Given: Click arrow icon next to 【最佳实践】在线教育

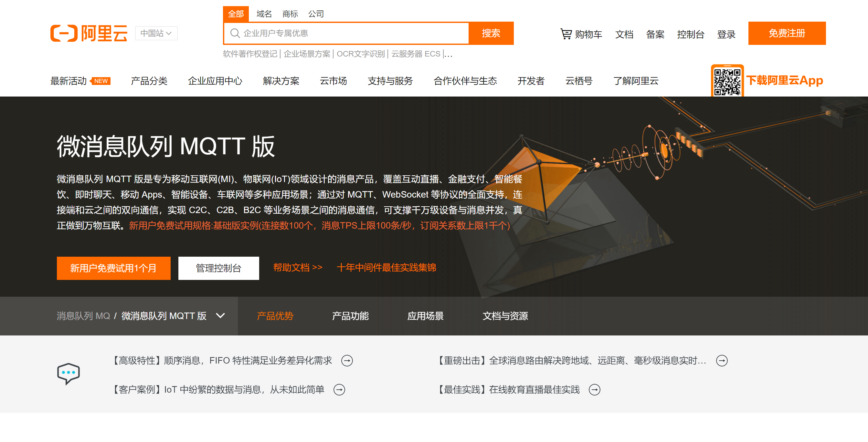Looking at the screenshot, I should (x=594, y=389).
